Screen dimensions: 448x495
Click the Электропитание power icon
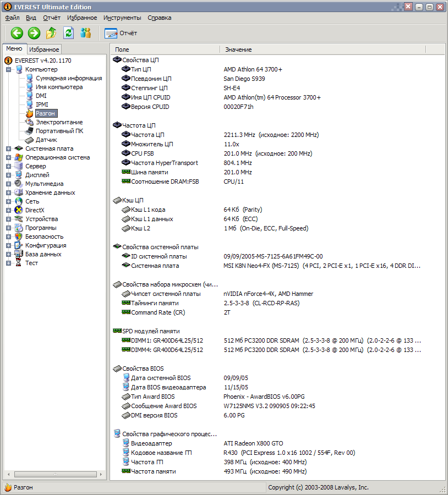coord(29,122)
